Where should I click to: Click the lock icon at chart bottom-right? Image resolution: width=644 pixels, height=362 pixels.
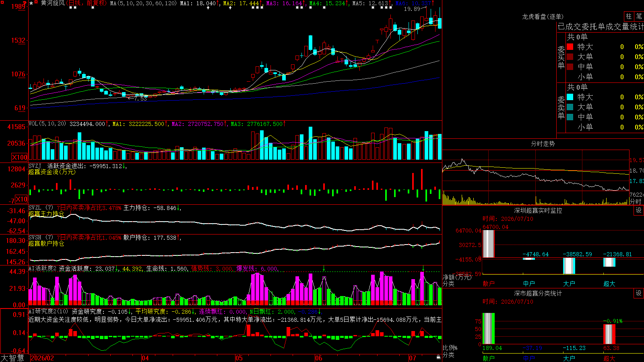tap(439, 357)
